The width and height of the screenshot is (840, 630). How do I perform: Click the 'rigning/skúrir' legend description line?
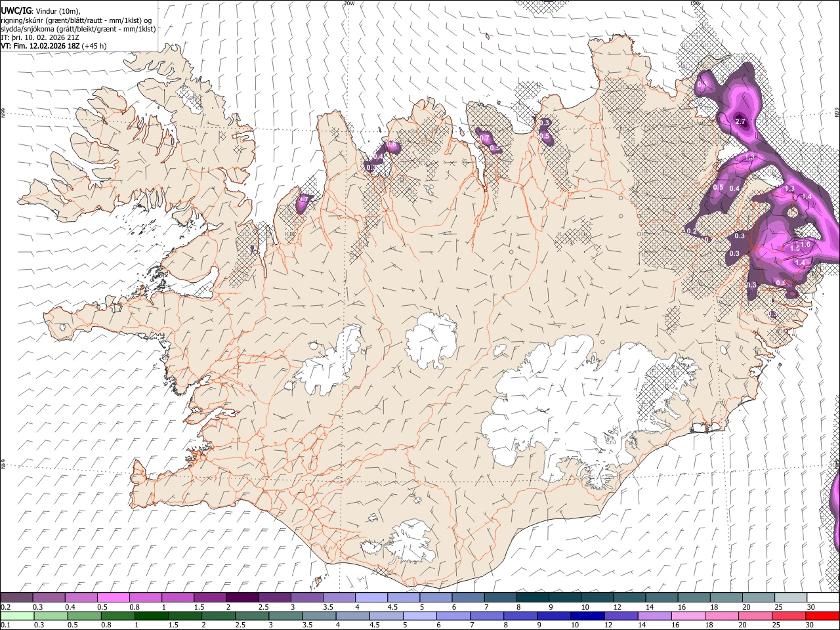tap(76, 20)
